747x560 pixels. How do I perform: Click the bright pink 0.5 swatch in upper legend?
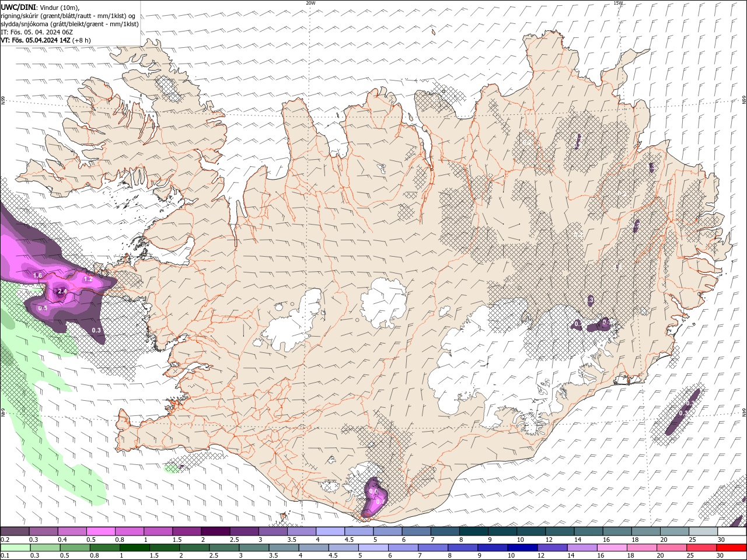coord(100,531)
